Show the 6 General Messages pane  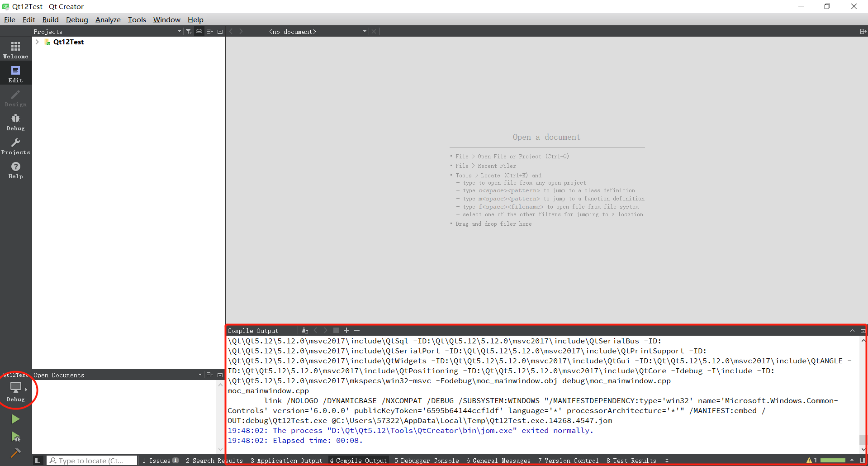tap(498, 460)
